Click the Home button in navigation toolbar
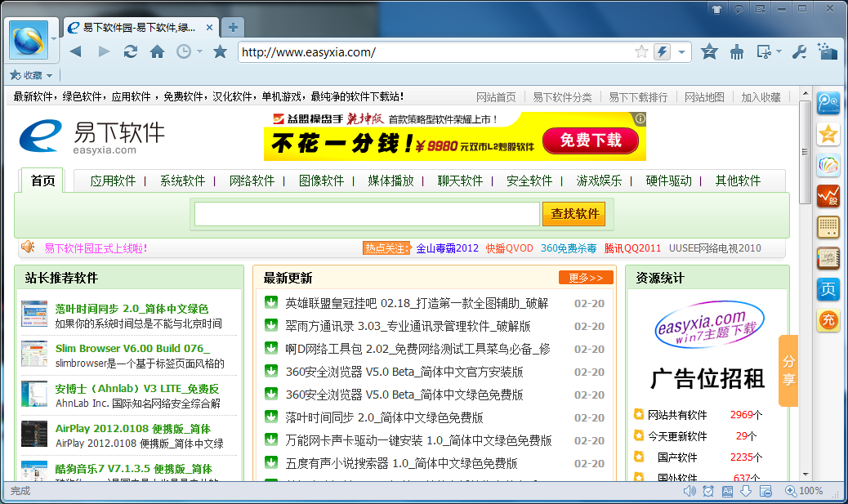Screen dimensions: 848x504 point(157,51)
